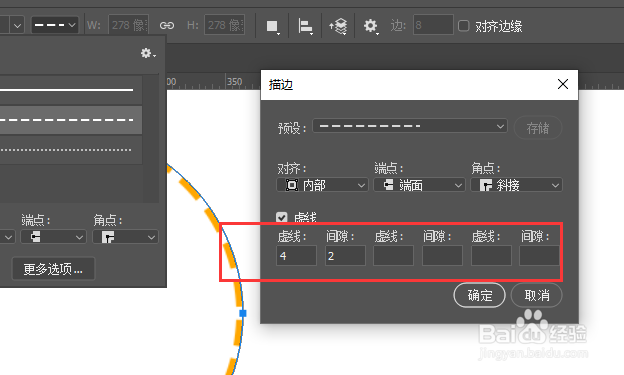The height and width of the screenshot is (375, 624).
Task: Open the path operations icon
Action: (272, 26)
